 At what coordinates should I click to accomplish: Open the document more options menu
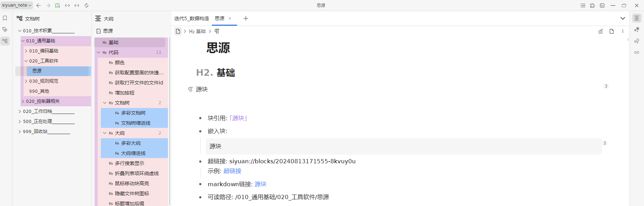click(623, 31)
